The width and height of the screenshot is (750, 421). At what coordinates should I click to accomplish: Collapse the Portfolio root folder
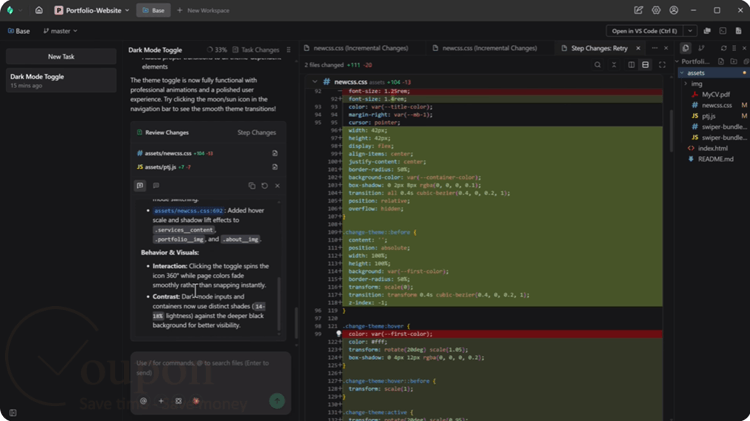(x=677, y=61)
